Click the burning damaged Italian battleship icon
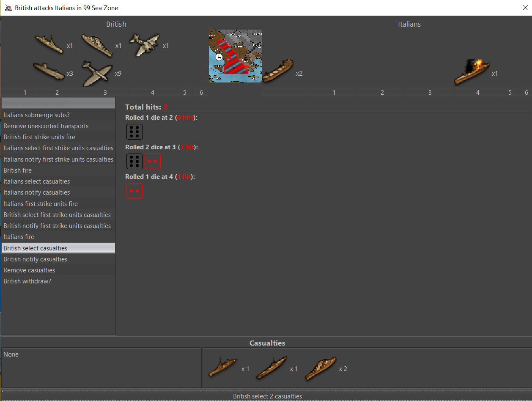The width and height of the screenshot is (532, 401). 472,72
